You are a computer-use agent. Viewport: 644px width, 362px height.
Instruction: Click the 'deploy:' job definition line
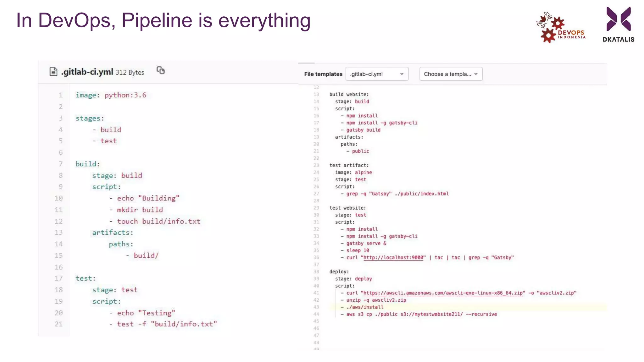coord(339,272)
